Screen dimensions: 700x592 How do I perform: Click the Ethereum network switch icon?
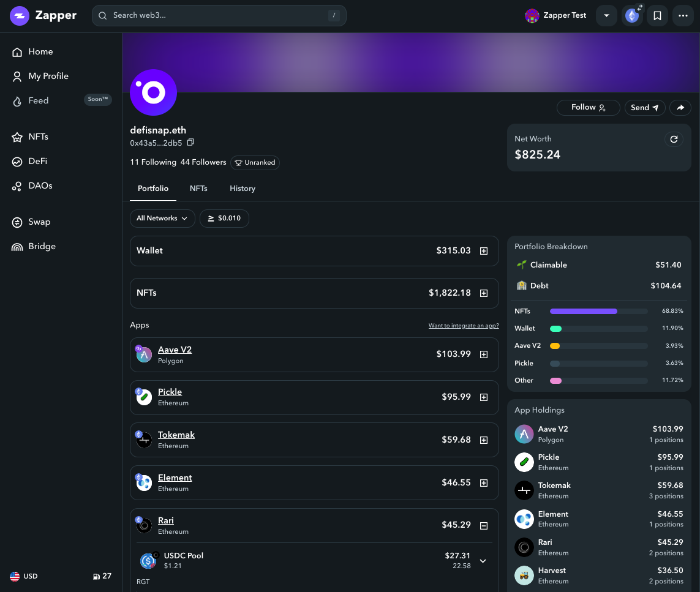(632, 16)
